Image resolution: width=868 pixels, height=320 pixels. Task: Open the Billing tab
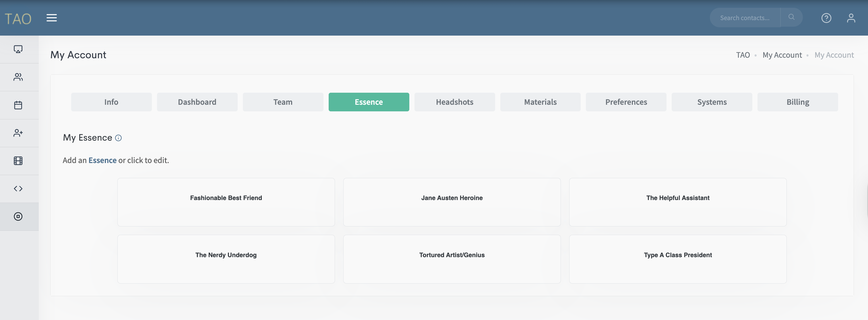[x=797, y=102]
